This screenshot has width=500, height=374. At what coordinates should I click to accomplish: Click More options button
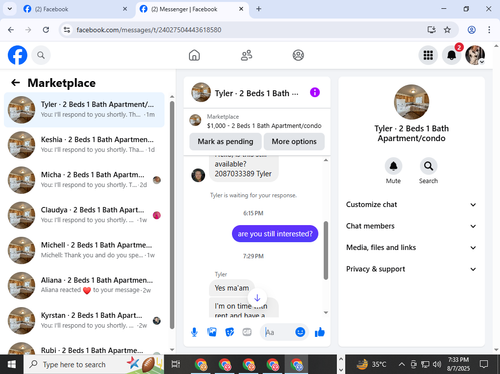coord(294,141)
